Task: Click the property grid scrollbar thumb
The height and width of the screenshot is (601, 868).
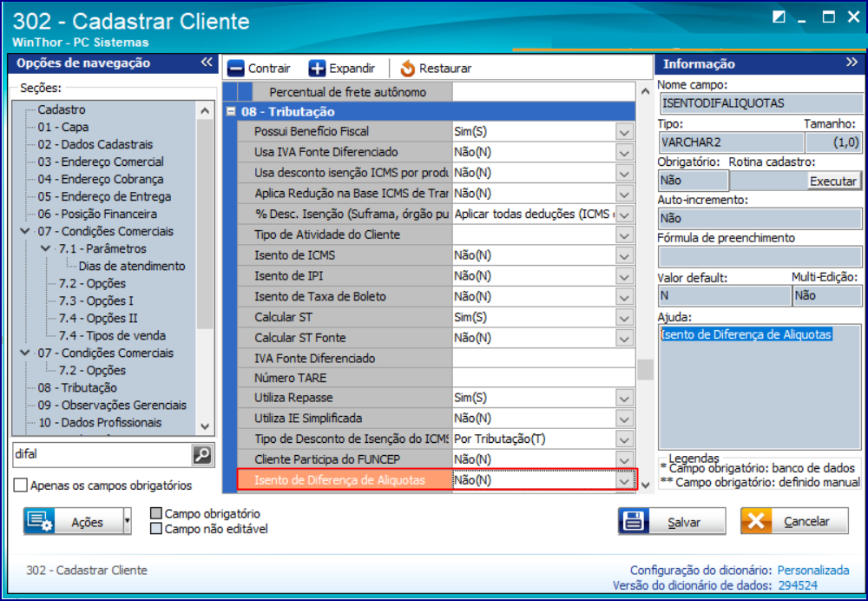Action: pyautogui.click(x=645, y=369)
